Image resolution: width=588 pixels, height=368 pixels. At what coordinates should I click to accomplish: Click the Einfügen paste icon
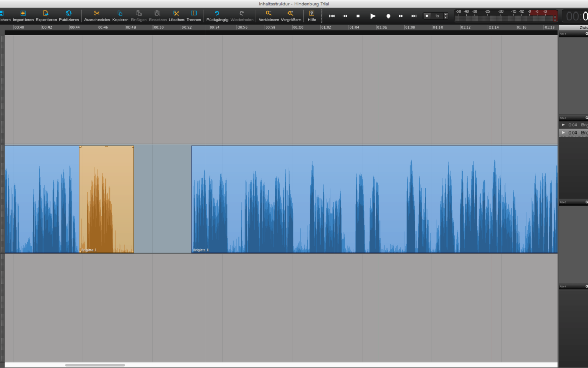coord(138,14)
